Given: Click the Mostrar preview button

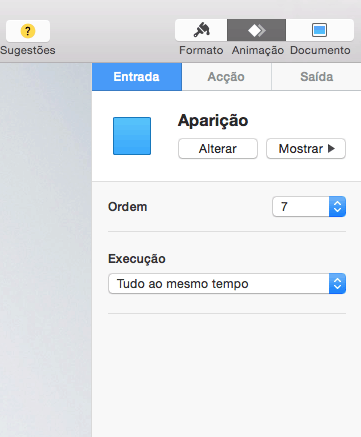Looking at the screenshot, I should click(x=306, y=149).
